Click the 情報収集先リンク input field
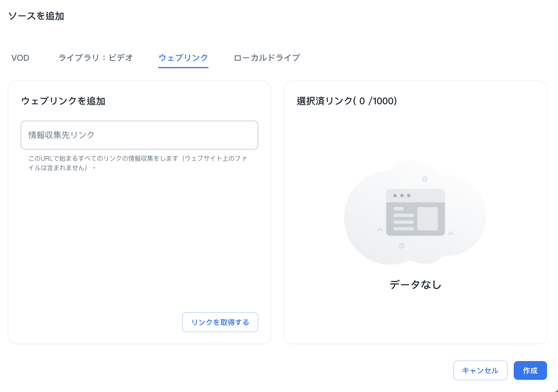 pyautogui.click(x=139, y=135)
